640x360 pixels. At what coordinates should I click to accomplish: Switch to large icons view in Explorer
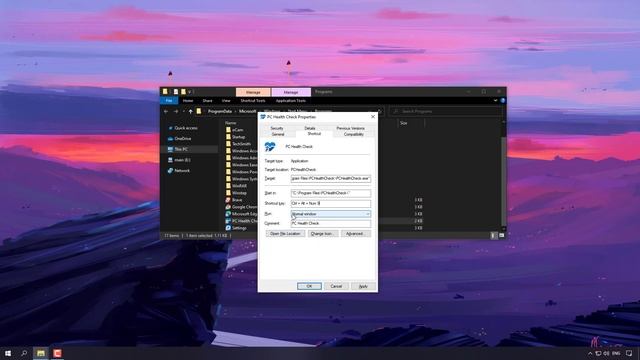(x=502, y=236)
